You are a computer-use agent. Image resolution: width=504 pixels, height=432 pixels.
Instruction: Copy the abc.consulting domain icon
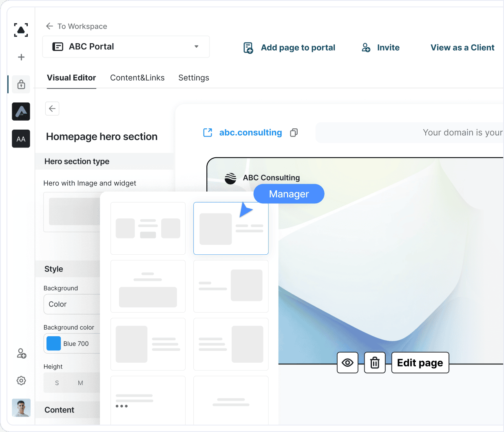294,132
